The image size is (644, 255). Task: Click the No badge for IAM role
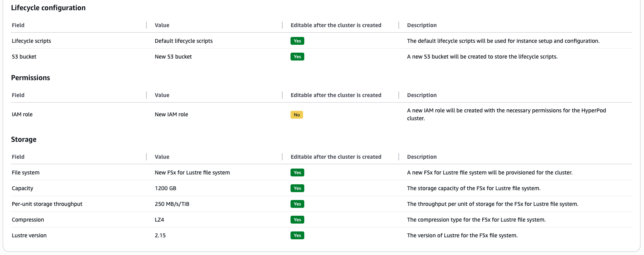296,115
